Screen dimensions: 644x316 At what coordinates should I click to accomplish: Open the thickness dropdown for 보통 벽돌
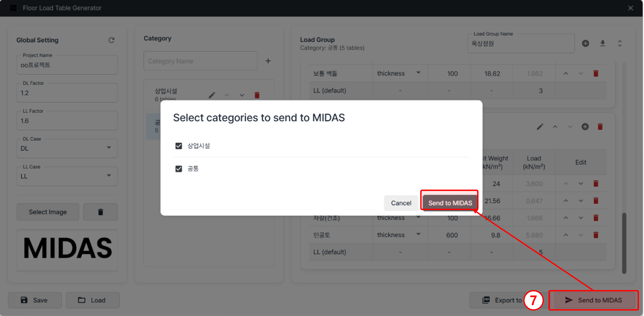[399, 73]
